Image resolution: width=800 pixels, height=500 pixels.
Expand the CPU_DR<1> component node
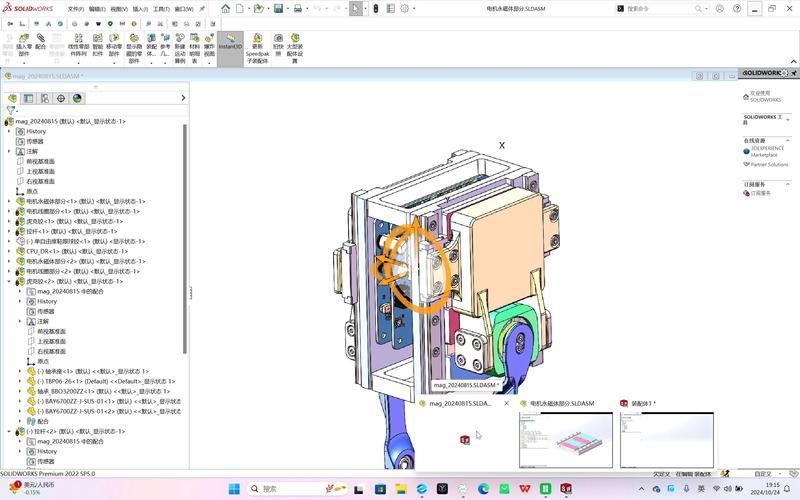click(x=9, y=251)
